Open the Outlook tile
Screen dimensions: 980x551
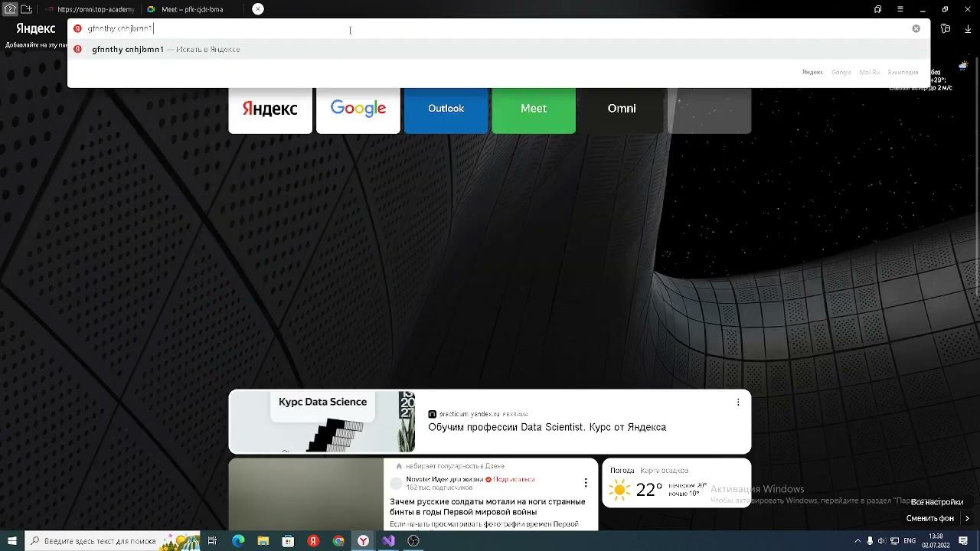446,109
